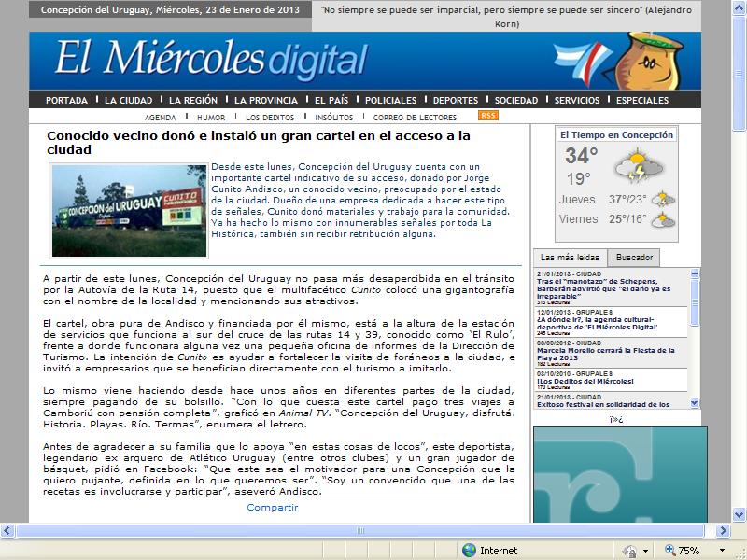Go to LA PROVINCIA section
The width and height of the screenshot is (747, 560).
(266, 100)
